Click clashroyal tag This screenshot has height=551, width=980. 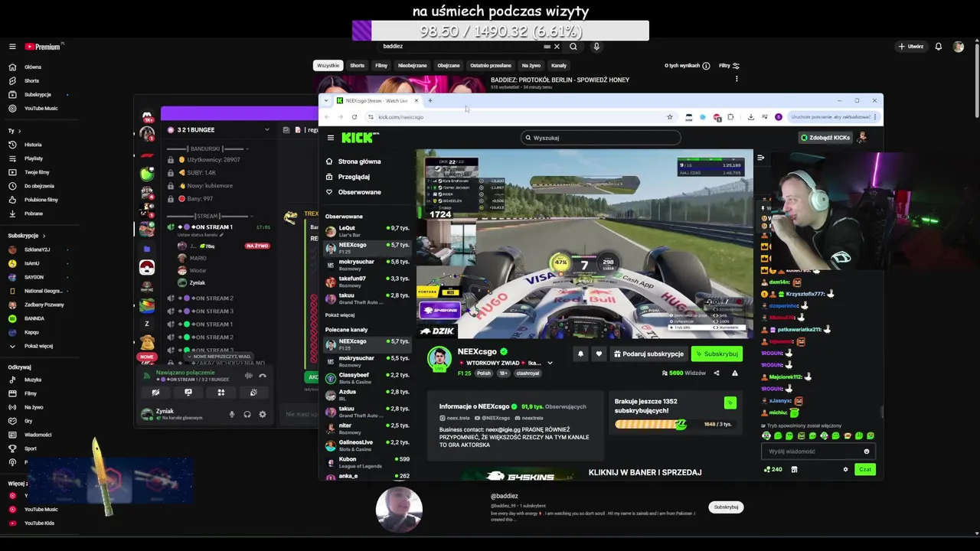click(528, 373)
